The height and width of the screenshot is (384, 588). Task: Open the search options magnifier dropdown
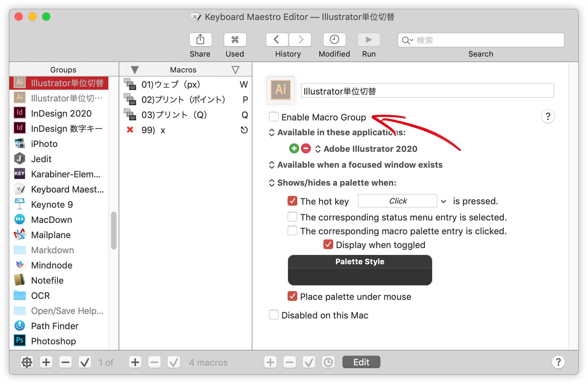[407, 40]
